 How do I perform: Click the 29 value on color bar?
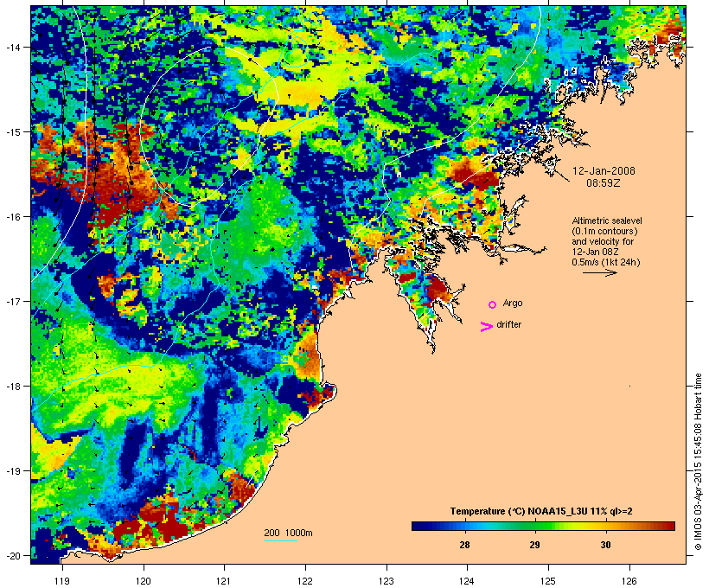tap(534, 545)
